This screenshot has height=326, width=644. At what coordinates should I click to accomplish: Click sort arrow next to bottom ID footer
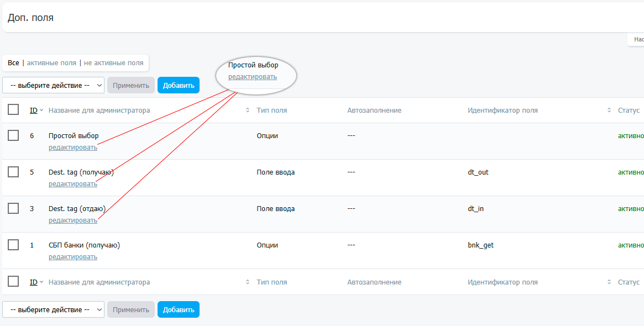pyautogui.click(x=41, y=282)
